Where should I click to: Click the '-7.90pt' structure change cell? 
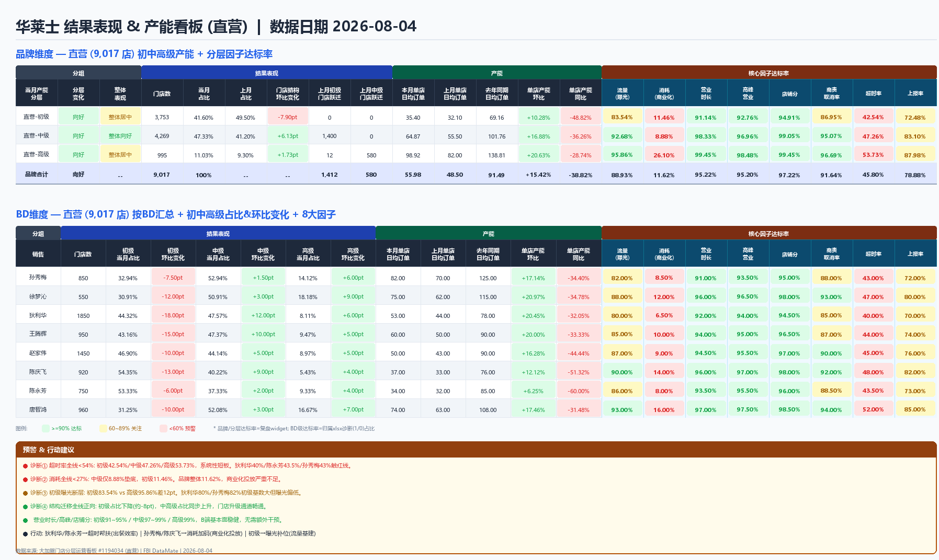(288, 117)
